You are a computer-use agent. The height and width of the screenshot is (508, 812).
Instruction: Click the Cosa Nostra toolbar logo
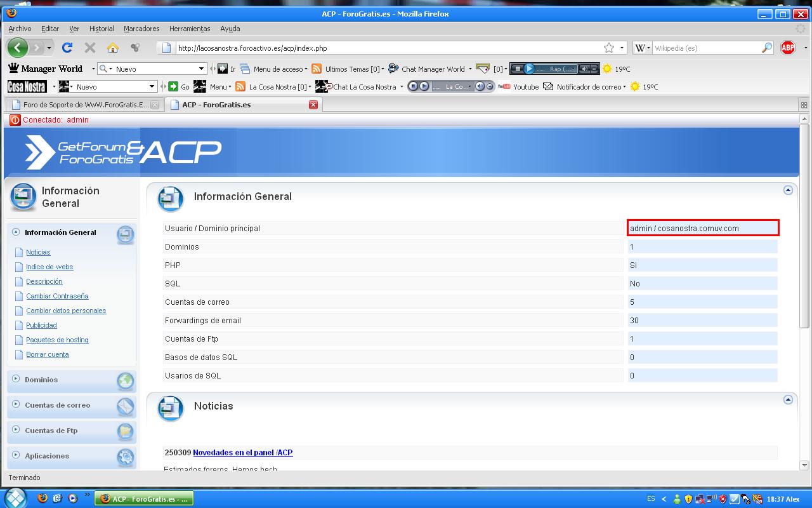pyautogui.click(x=27, y=86)
